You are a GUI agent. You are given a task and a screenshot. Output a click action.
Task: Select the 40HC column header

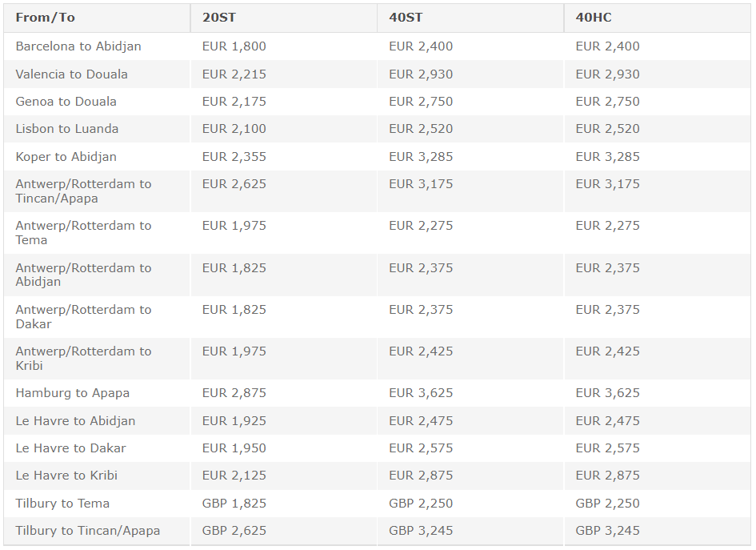coord(594,18)
